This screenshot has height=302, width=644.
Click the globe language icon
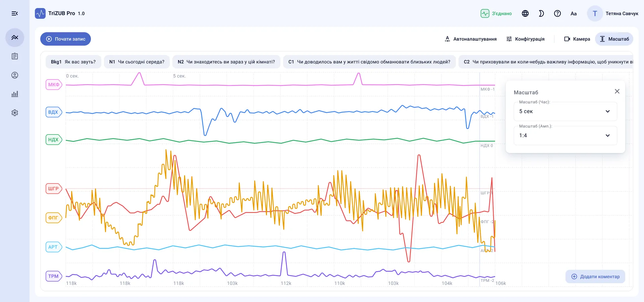tap(525, 13)
